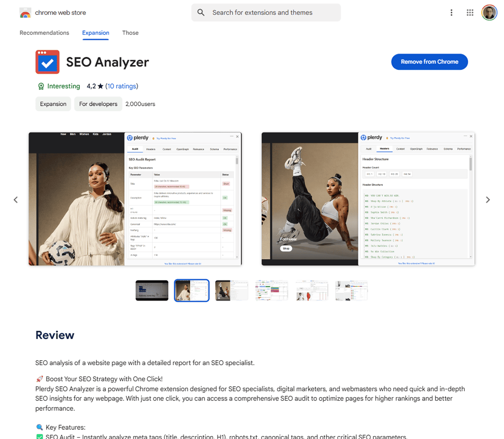Advance screenshots with the right chevron
The height and width of the screenshot is (439, 504).
point(488,200)
